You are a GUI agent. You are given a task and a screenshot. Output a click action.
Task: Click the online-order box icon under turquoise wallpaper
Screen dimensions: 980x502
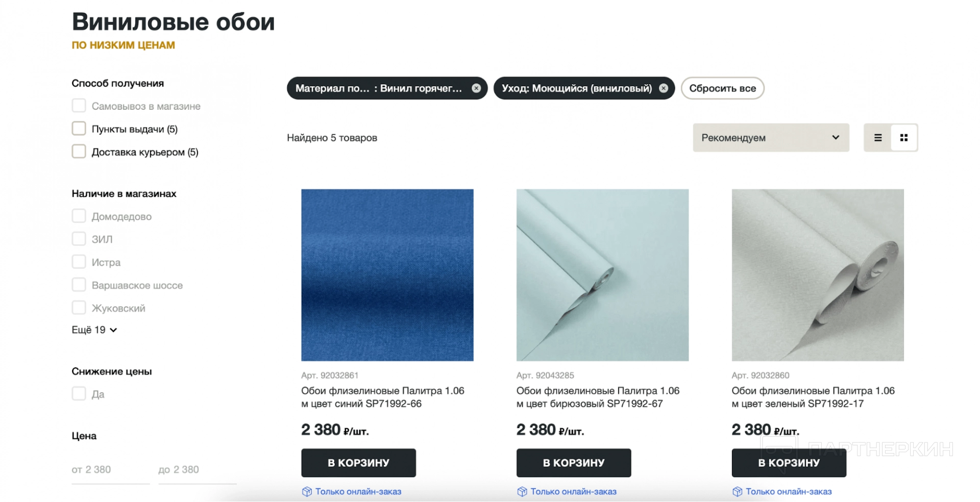click(522, 491)
